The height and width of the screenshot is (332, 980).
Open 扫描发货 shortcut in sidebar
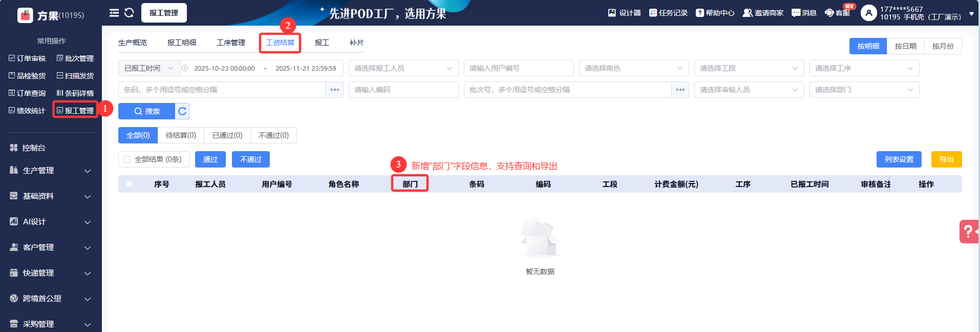[x=75, y=76]
